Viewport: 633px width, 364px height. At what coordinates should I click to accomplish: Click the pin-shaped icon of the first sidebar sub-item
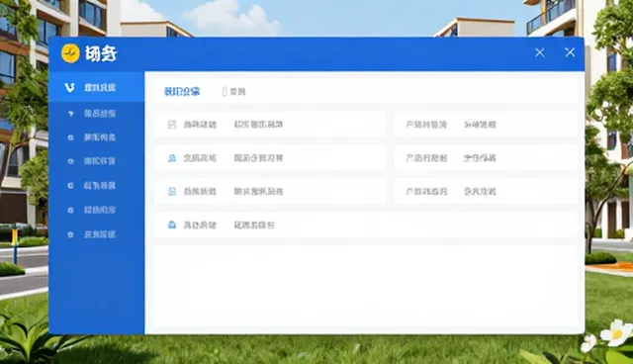pyautogui.click(x=70, y=114)
